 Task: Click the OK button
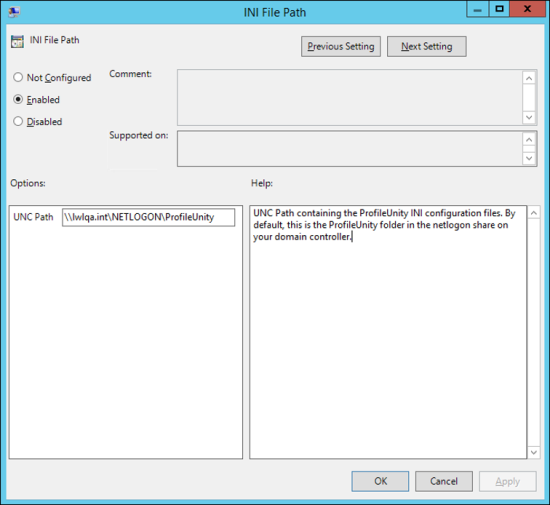tap(380, 481)
